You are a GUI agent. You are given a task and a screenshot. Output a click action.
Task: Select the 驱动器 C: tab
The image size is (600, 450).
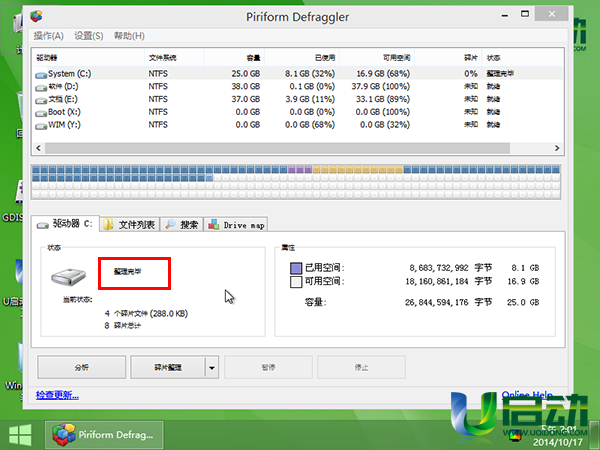tap(65, 224)
